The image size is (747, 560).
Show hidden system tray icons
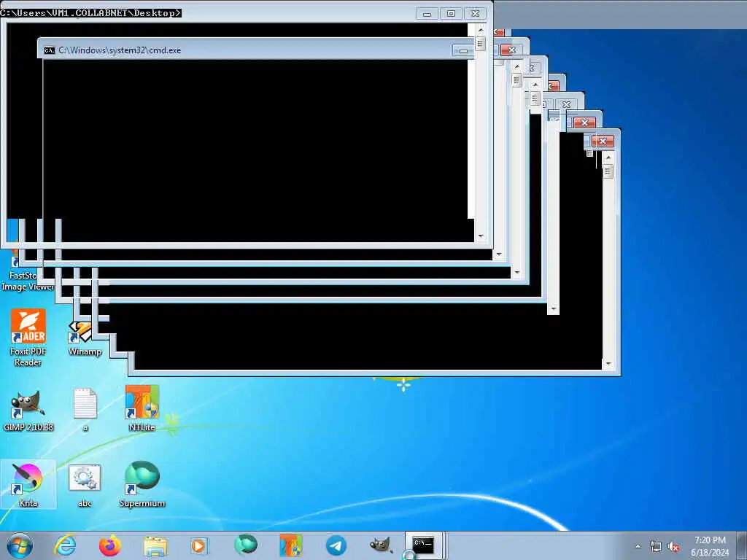638,546
